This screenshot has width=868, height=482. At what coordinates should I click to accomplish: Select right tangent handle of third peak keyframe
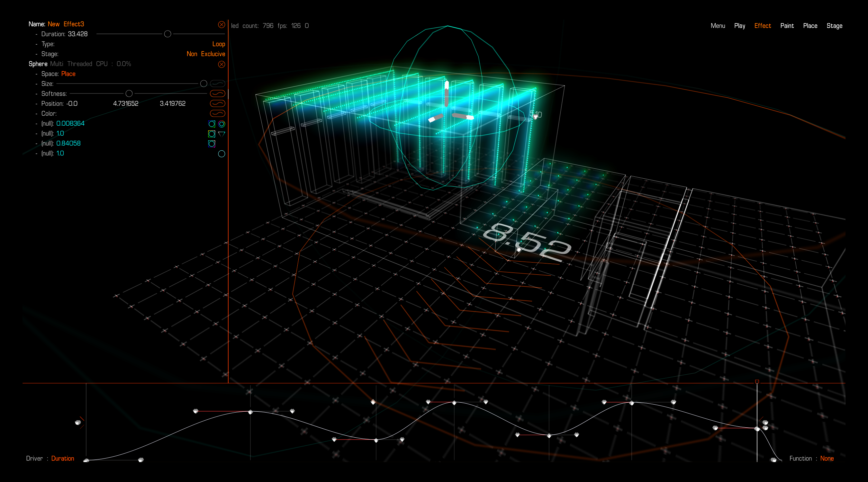click(x=673, y=402)
